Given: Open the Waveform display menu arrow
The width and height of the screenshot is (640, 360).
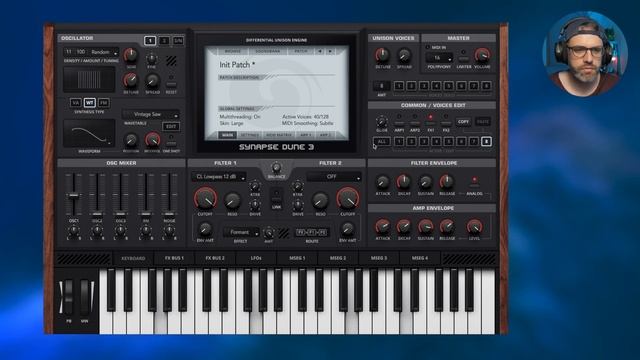Looking at the screenshot, I should coord(109,143).
